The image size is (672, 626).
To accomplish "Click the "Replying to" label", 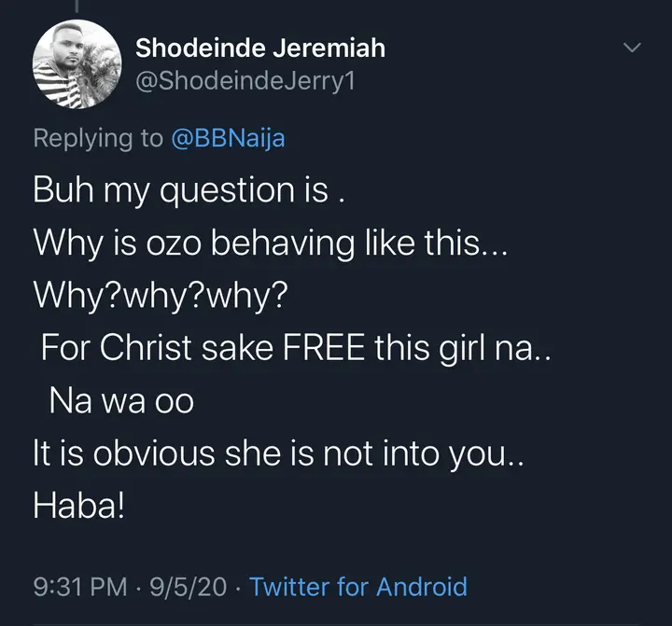I will [x=97, y=138].
